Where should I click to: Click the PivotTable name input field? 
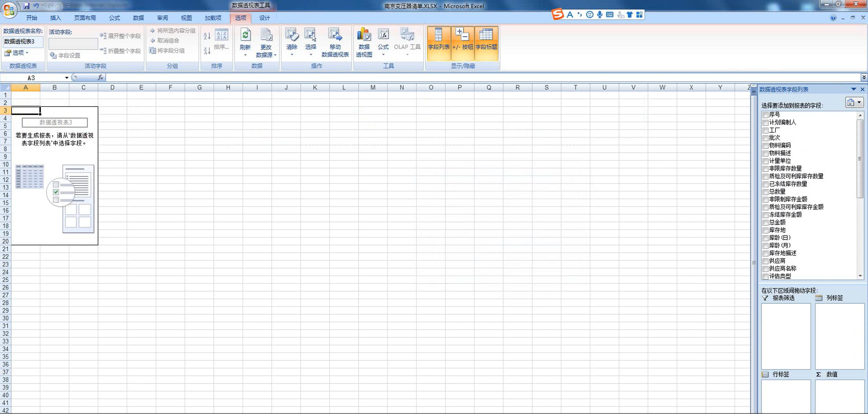23,41
